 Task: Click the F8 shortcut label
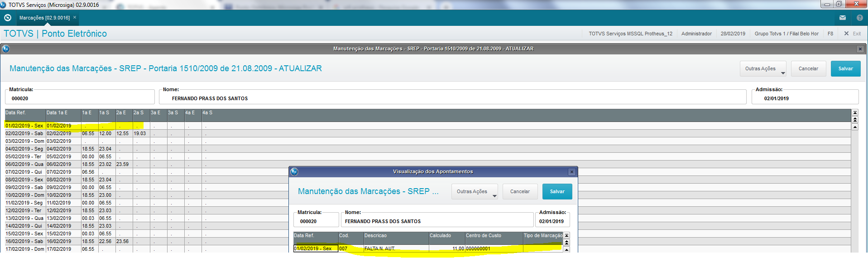[830, 34]
